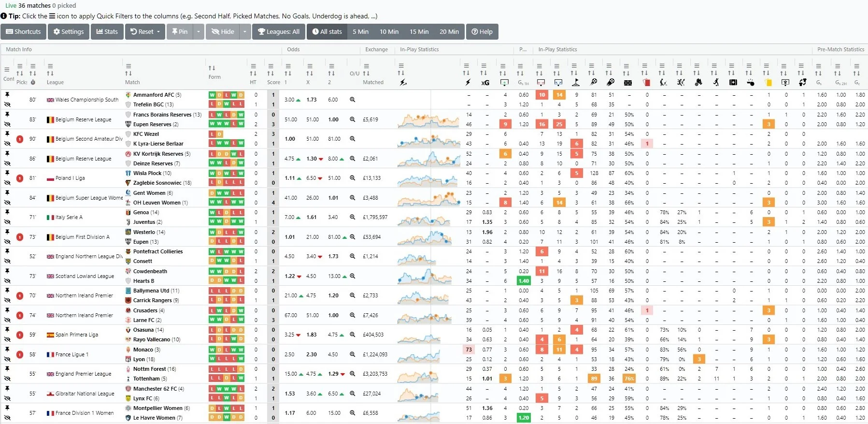The width and height of the screenshot is (868, 424).
Task: Click red alert badge on KFC Wezel row
Action: click(20, 139)
